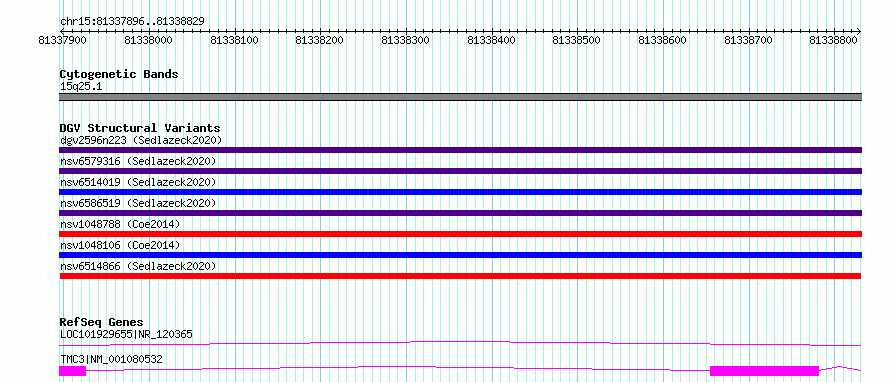Click the purple bar under nsv6586519
This screenshot has width=890, height=382.
point(460,213)
